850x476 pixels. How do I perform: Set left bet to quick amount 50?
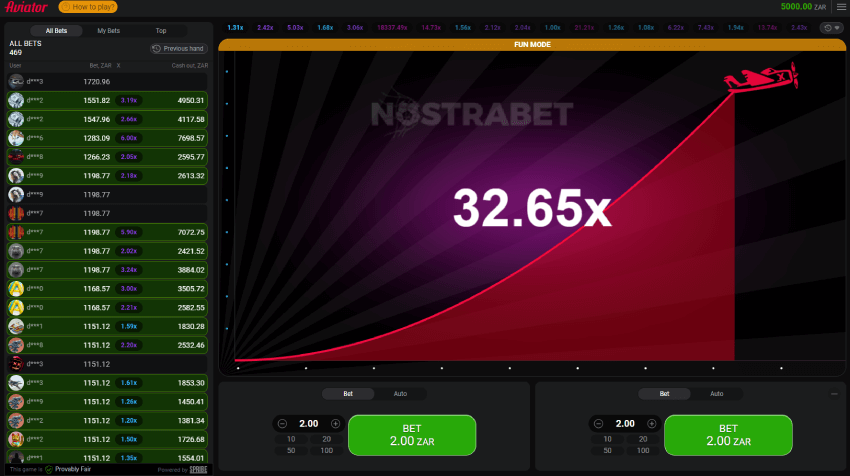[291, 451]
